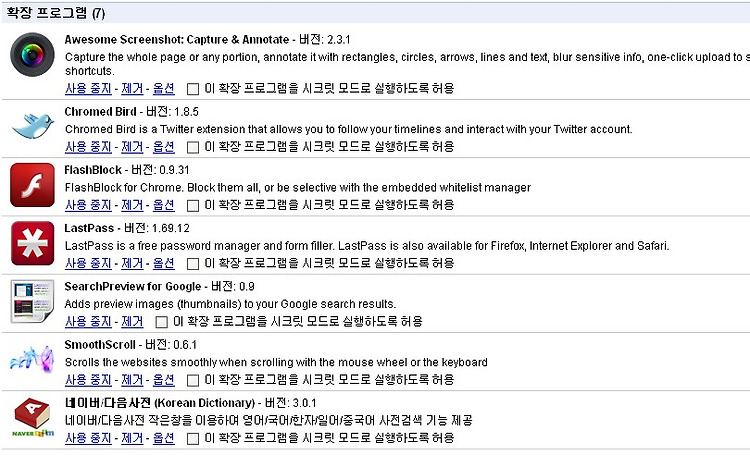Click the FlashBlock red Flash icon
750x455 pixels.
click(x=33, y=185)
